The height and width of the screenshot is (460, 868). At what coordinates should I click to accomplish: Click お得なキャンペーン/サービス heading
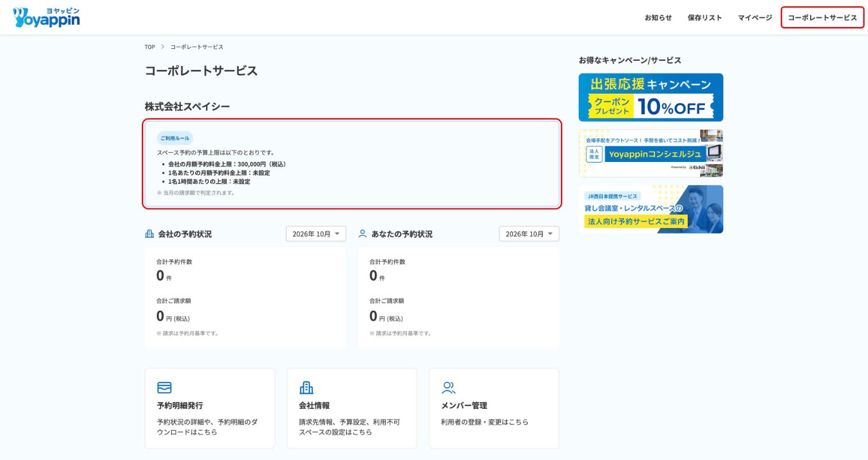630,60
